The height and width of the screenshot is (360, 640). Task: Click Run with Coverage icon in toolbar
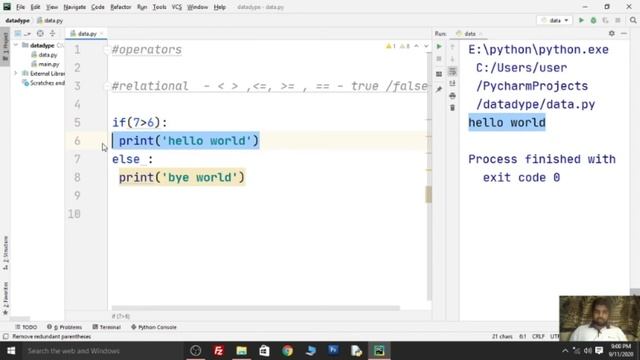coord(605,20)
